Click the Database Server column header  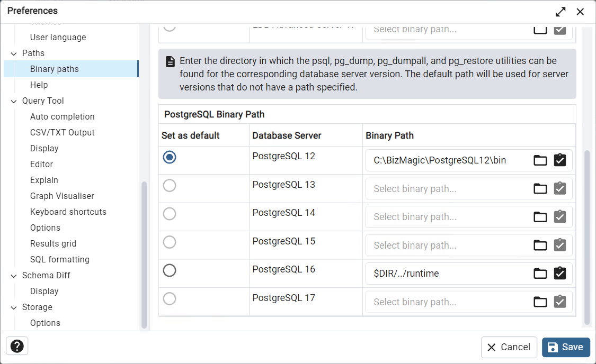(287, 135)
